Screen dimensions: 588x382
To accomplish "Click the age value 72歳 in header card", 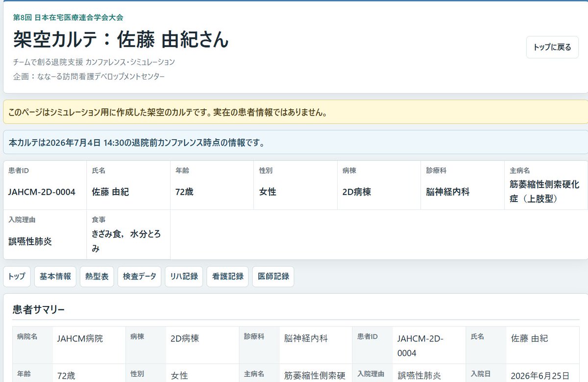I will tap(184, 192).
